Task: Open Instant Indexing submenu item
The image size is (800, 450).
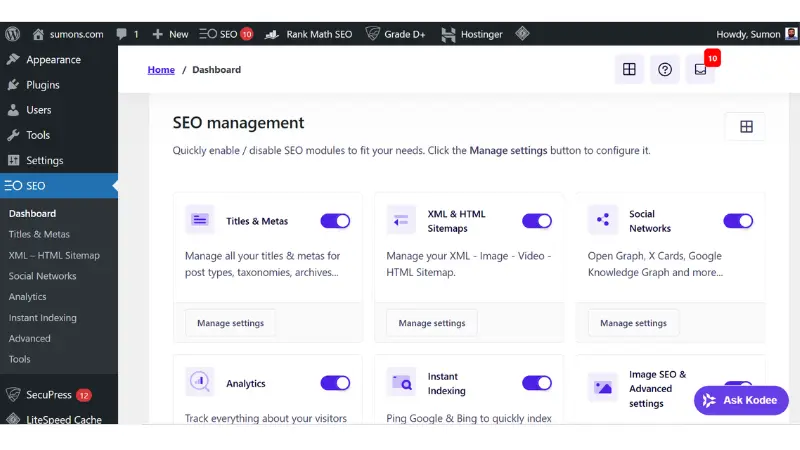Action: pos(43,317)
